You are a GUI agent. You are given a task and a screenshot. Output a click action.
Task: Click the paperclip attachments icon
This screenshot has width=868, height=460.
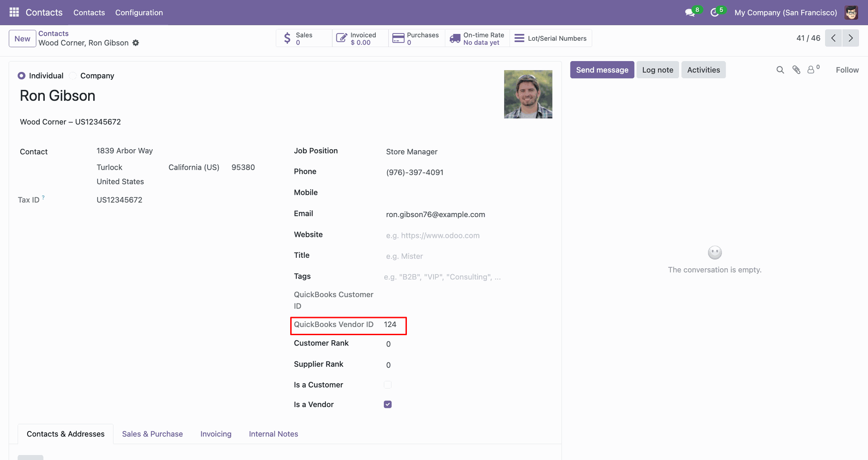[796, 70]
